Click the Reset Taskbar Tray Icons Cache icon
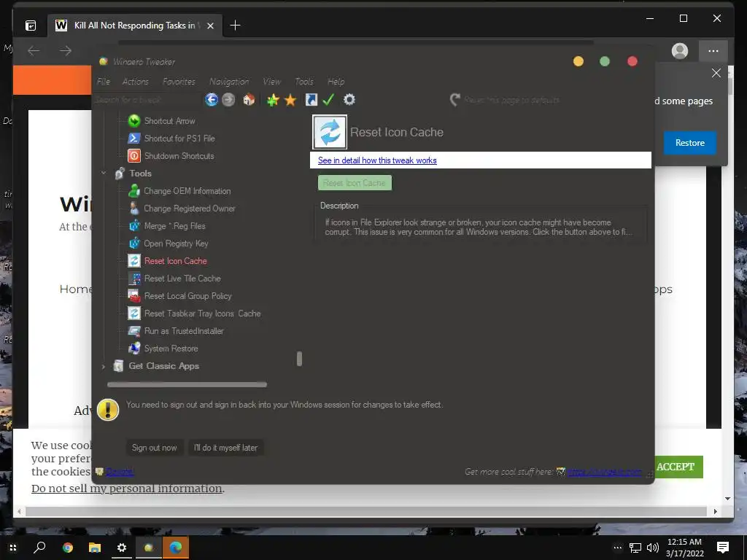This screenshot has height=560, width=747. (x=134, y=314)
